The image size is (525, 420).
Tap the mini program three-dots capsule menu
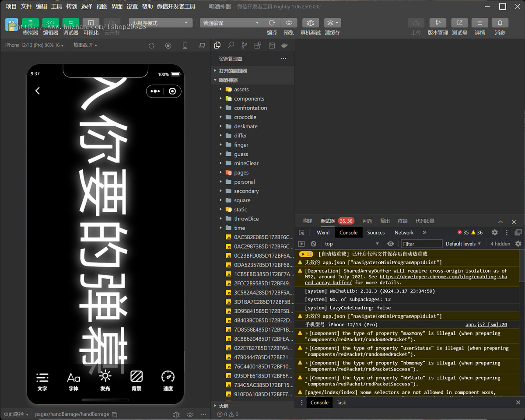coord(155,91)
